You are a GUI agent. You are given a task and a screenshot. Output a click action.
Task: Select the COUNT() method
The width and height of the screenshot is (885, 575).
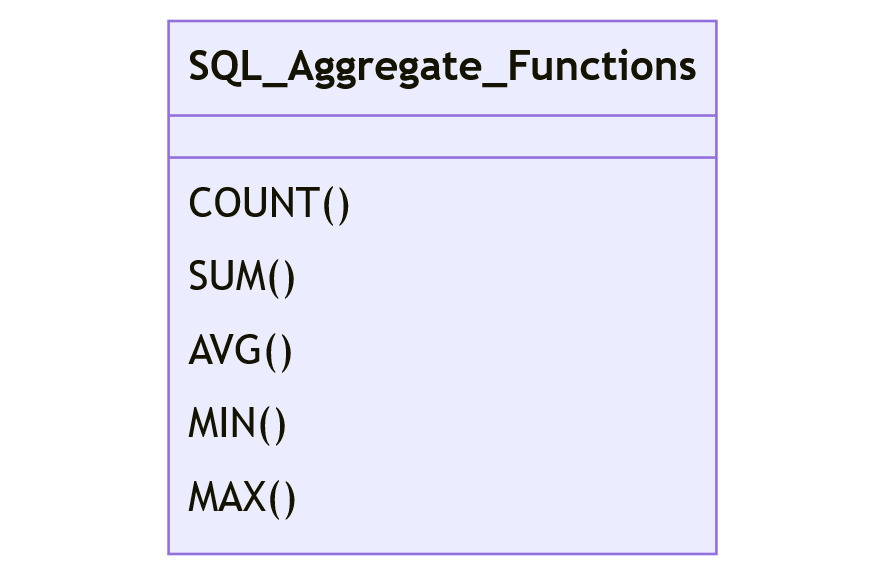point(269,204)
